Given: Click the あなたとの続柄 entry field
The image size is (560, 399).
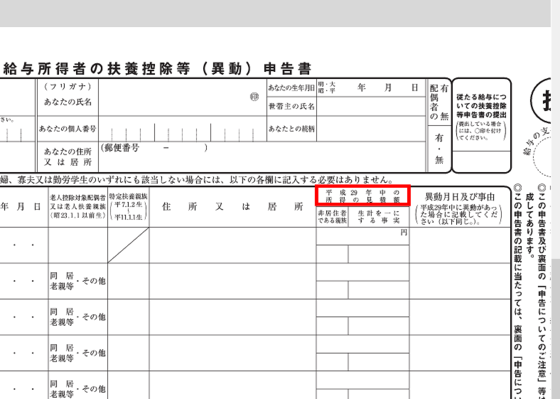Looking at the screenshot, I should tap(371, 129).
